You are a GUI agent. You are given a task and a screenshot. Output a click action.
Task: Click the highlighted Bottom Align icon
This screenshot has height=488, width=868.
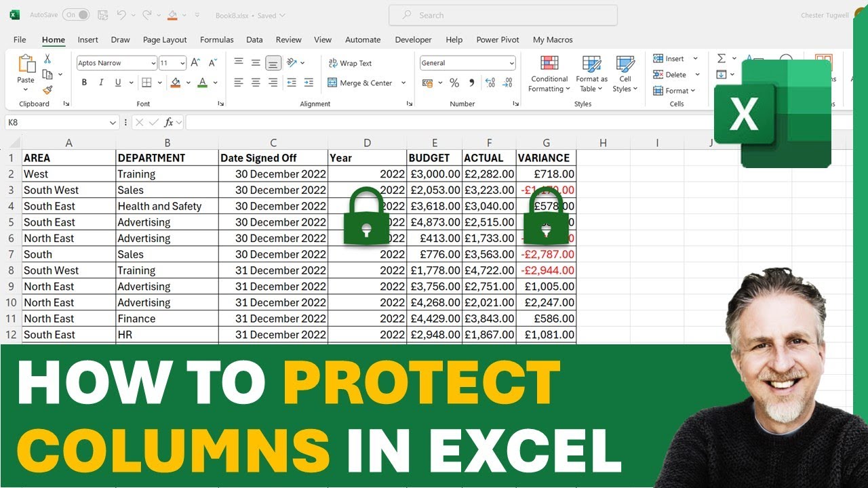(x=273, y=63)
